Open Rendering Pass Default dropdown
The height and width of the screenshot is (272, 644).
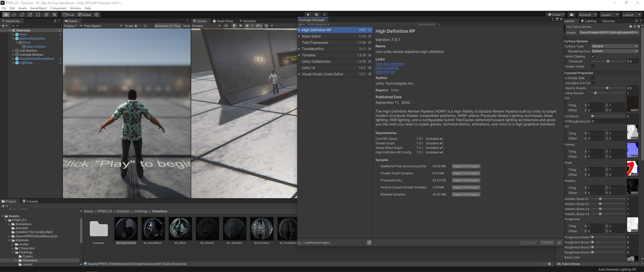[614, 51]
